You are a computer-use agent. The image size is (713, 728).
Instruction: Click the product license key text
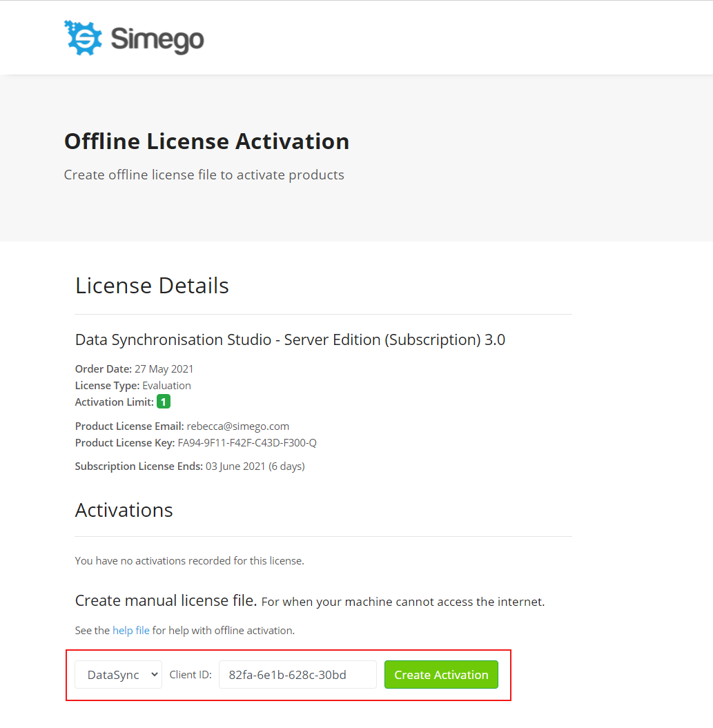click(x=247, y=443)
